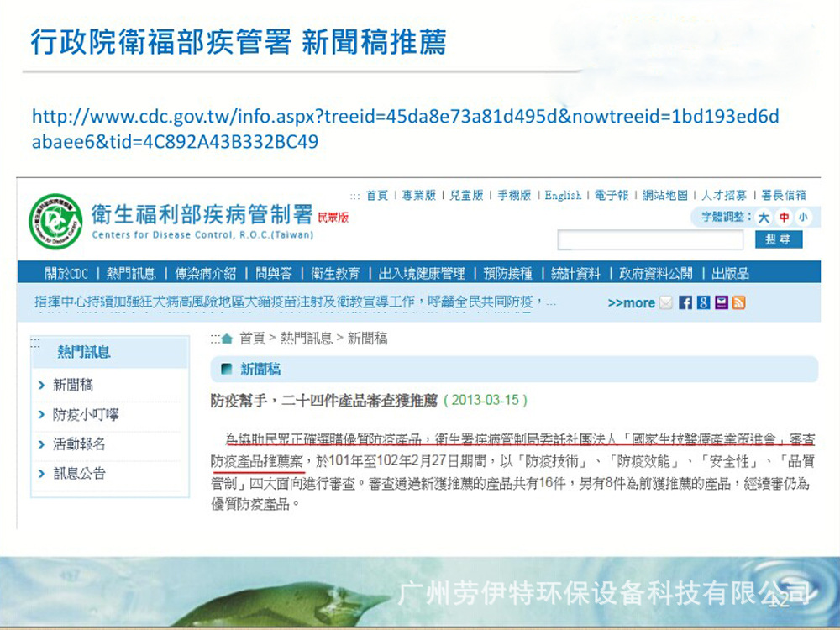This screenshot has width=840, height=630.
Task: Expand 活動報名 sidebar item
Action: pos(79,444)
